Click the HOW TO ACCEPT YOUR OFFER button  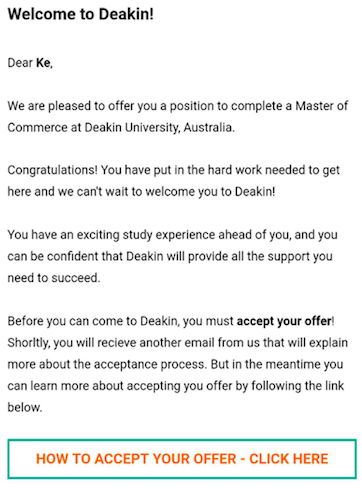click(182, 459)
